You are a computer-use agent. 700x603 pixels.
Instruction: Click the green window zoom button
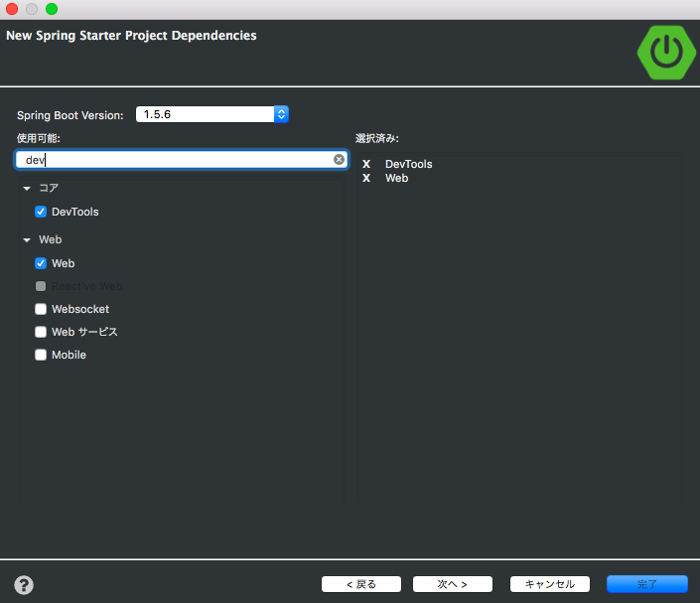click(x=52, y=9)
